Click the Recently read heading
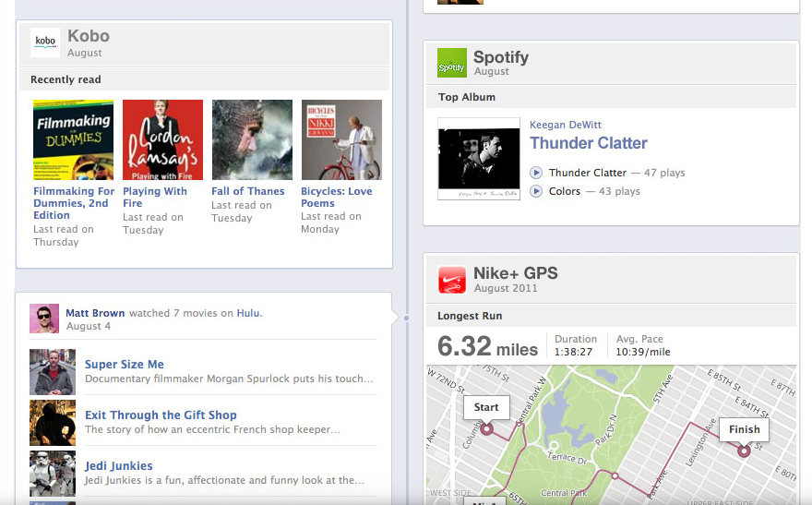This screenshot has width=812, height=505. [66, 79]
